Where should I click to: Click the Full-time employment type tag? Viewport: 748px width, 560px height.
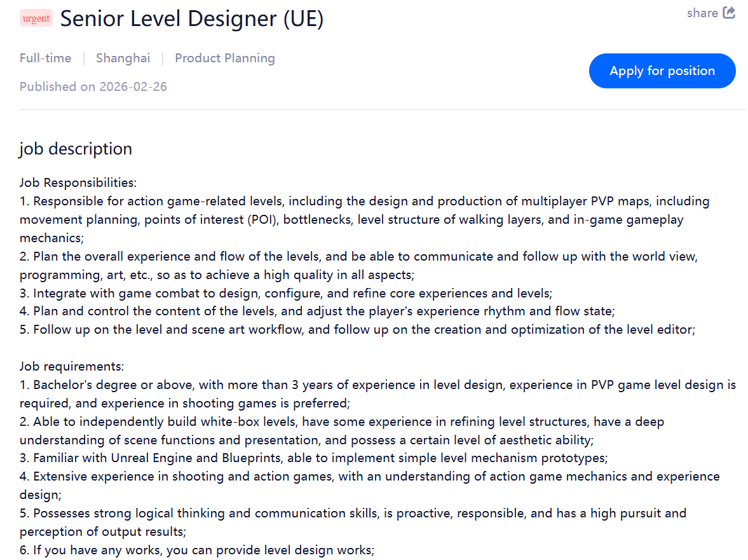pos(45,58)
